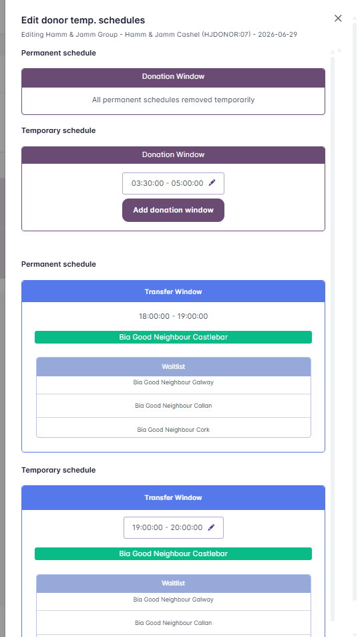Select Bia Good Neighbour Cork in permanent waitlist
The image size is (364, 637).
click(173, 428)
